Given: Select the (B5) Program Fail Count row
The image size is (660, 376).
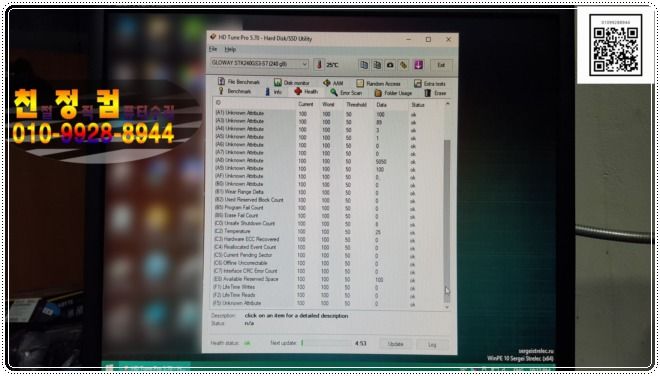Looking at the screenshot, I should (328, 208).
